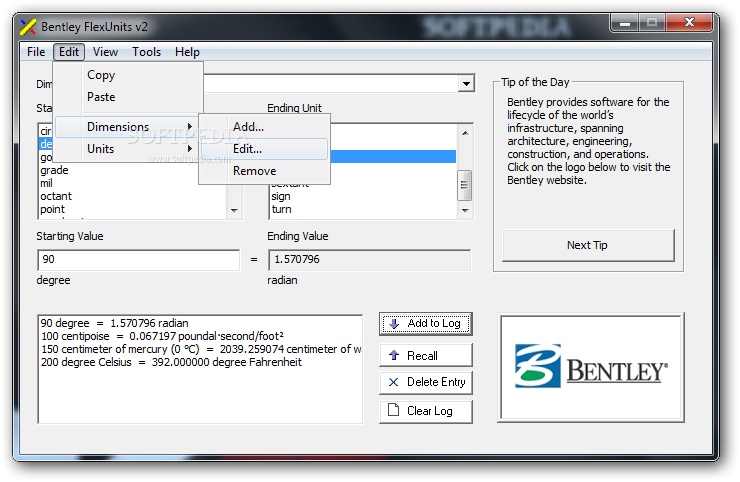Minimize the Bentley FlexUnits window
740x482 pixels.
click(x=625, y=23)
